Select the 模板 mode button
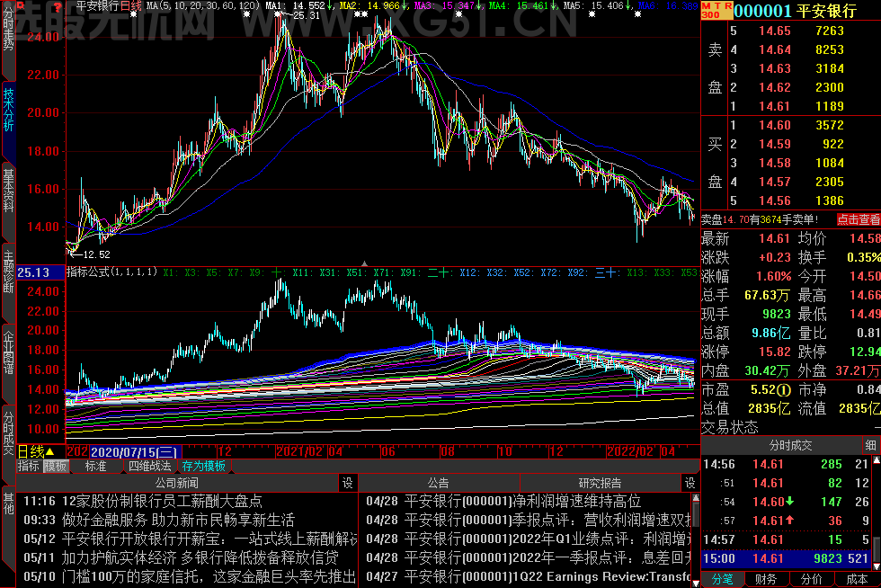The image size is (881, 588). coord(56,466)
